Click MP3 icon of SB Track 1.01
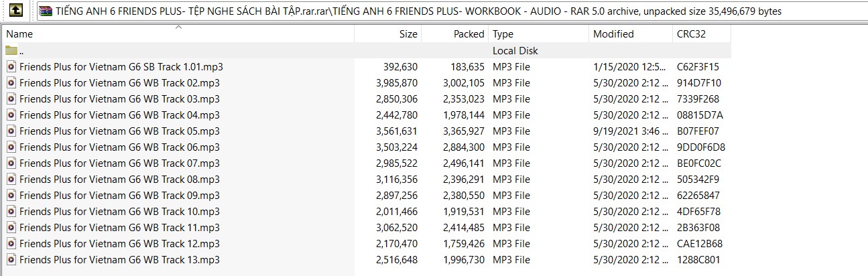 pyautogui.click(x=11, y=66)
